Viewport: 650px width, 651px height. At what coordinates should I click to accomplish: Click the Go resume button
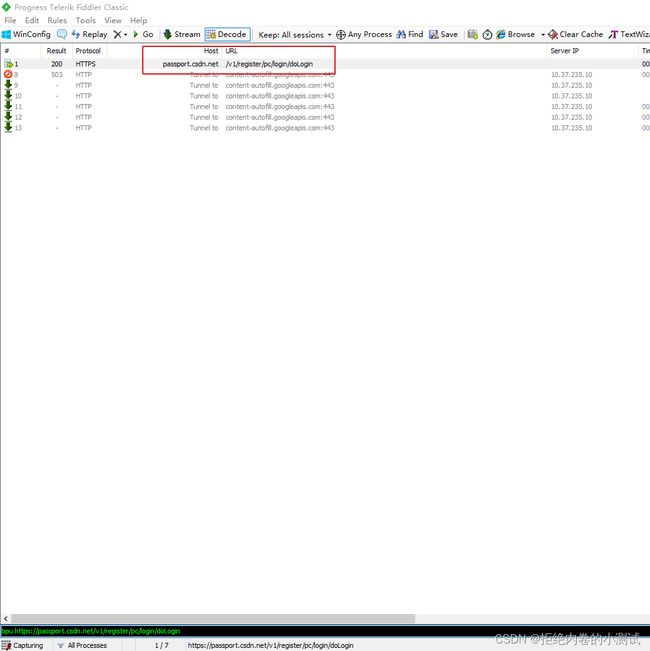pos(143,34)
